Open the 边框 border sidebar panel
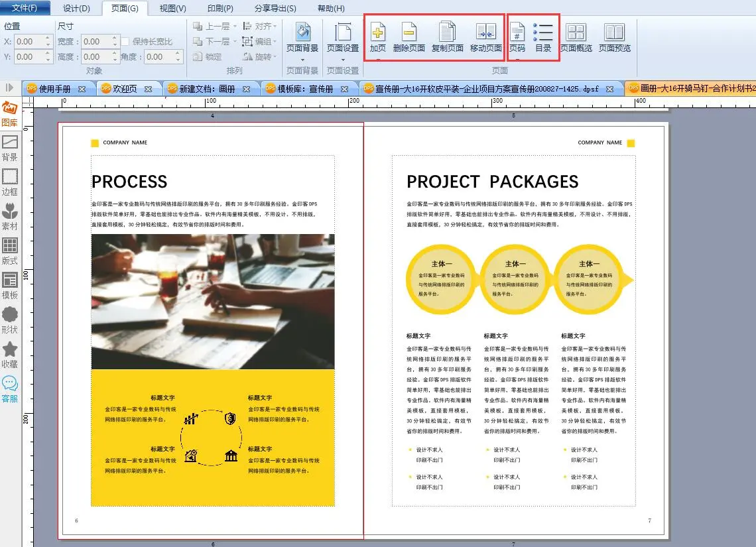756x547 pixels. pos(10,182)
